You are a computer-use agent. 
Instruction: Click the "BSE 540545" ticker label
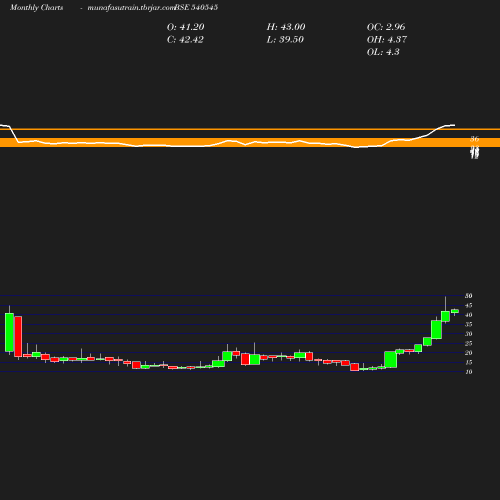pyautogui.click(x=196, y=7)
